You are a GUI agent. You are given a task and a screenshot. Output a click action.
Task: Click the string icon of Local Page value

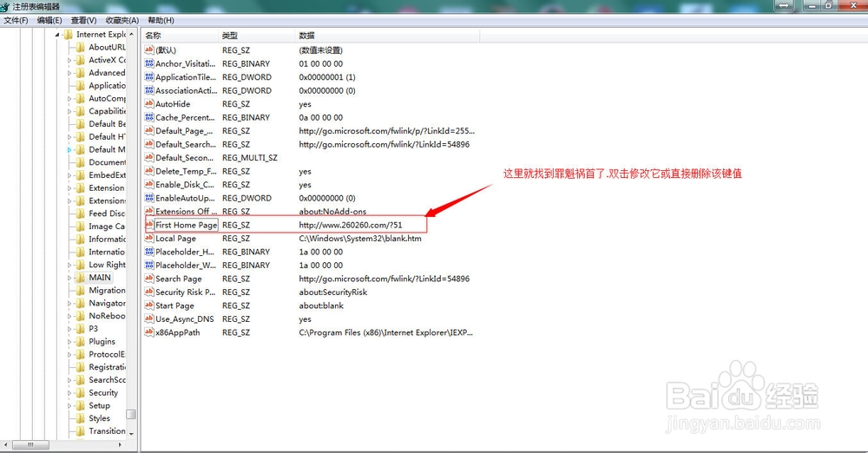149,238
